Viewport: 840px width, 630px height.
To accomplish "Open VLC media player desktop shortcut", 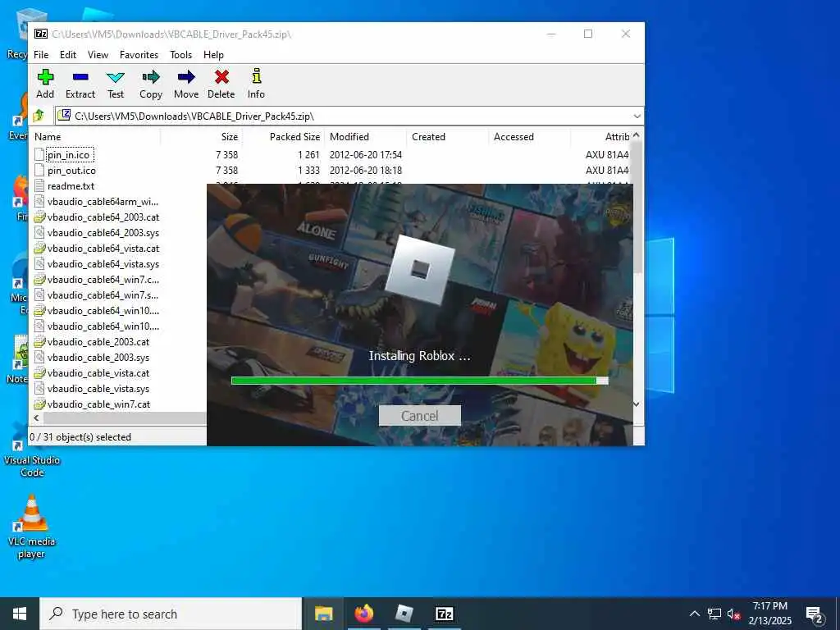I will [32, 527].
